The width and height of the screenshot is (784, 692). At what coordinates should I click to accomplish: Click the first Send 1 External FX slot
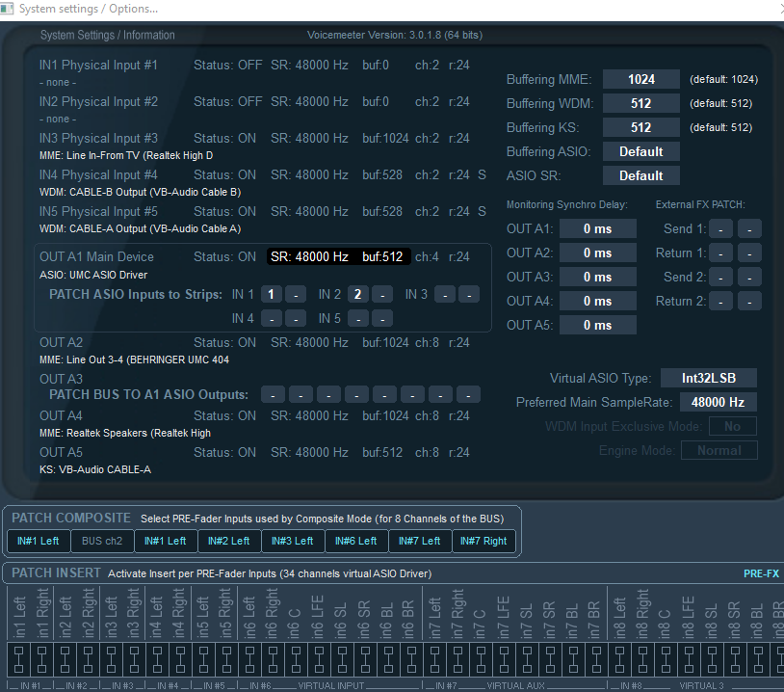pos(720,228)
